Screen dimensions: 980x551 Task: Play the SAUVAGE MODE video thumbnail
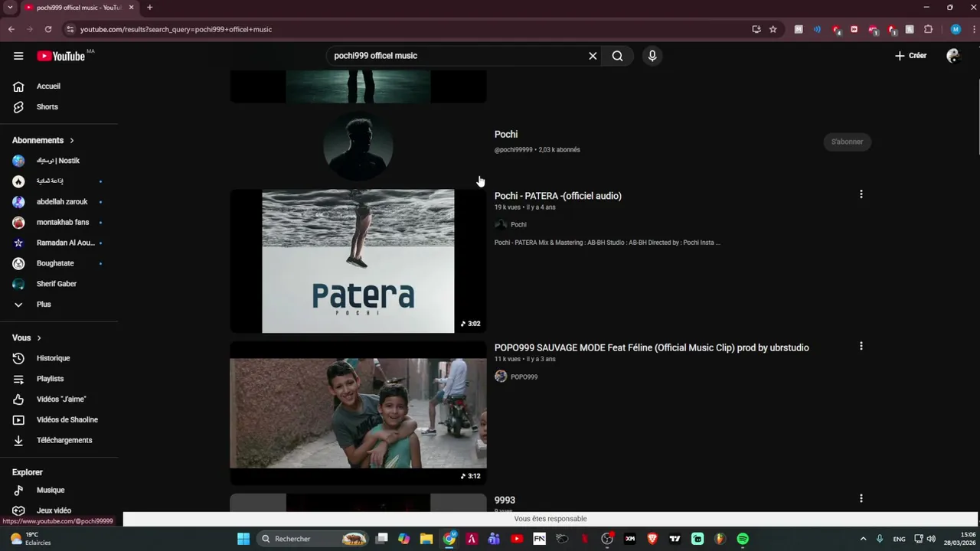[358, 413]
